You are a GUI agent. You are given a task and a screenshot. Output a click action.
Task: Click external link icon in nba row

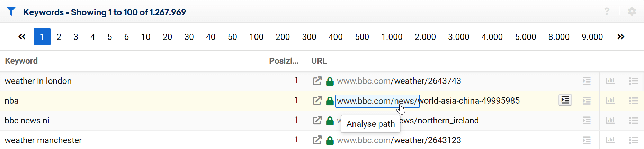point(317,101)
